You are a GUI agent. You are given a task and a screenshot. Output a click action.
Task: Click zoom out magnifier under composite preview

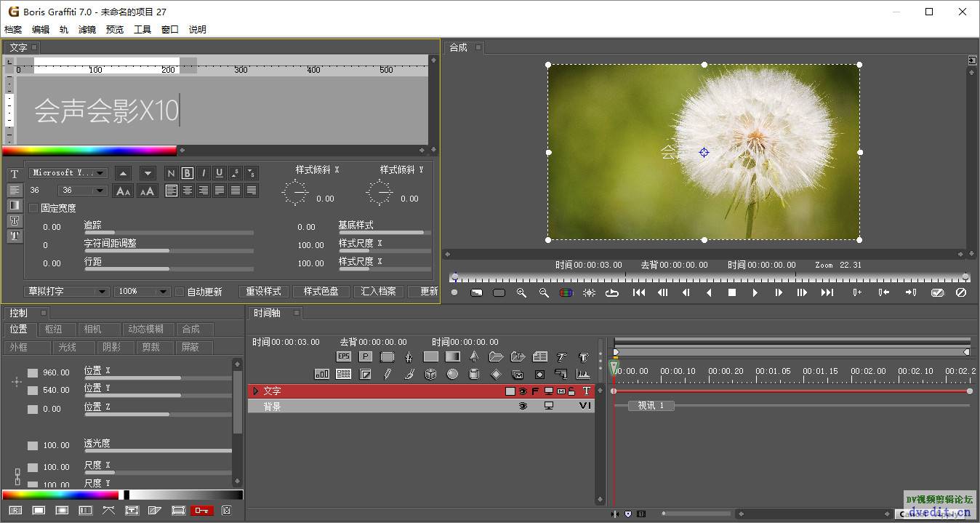pos(544,292)
